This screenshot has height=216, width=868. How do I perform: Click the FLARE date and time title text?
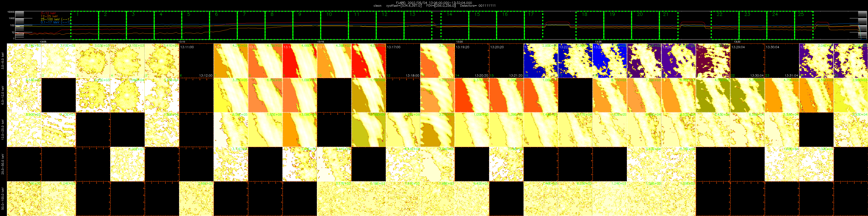pos(434,3)
